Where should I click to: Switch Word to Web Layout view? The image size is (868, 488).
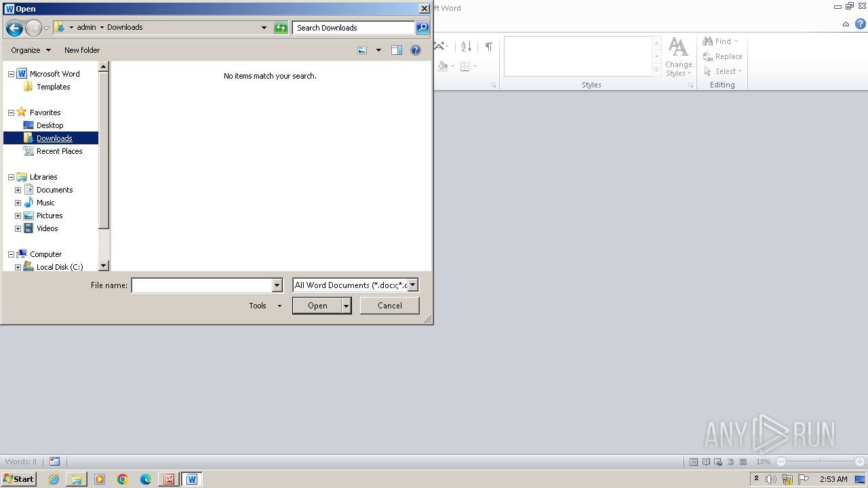pos(718,462)
